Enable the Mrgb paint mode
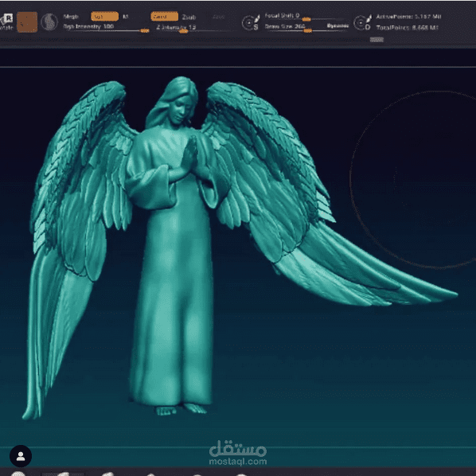 click(71, 17)
